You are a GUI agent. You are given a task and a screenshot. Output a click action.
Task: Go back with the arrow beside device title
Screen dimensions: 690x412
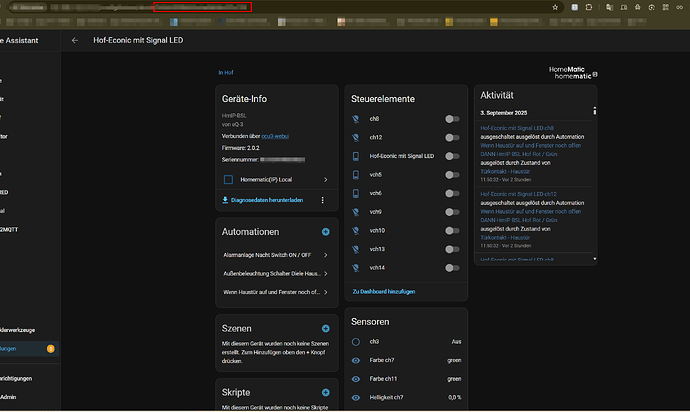click(75, 40)
